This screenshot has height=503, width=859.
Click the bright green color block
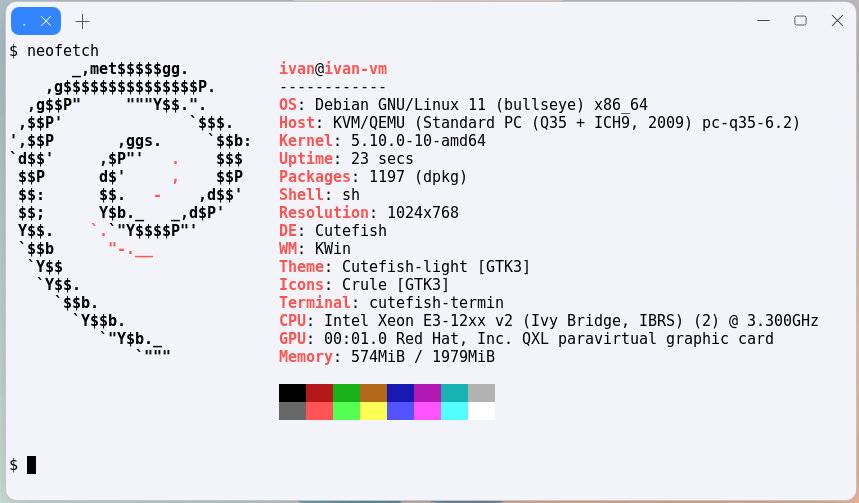click(346, 411)
